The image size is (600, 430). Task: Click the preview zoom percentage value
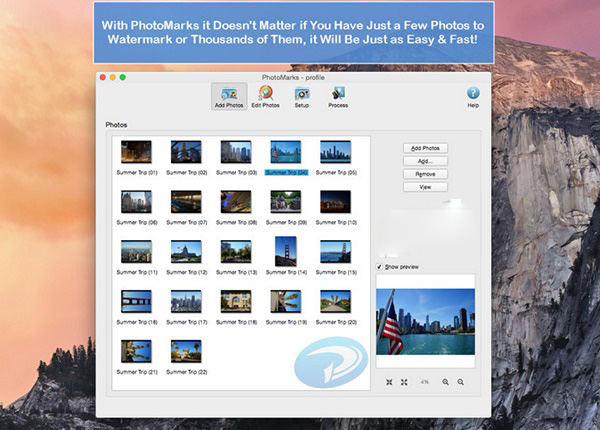coord(425,382)
